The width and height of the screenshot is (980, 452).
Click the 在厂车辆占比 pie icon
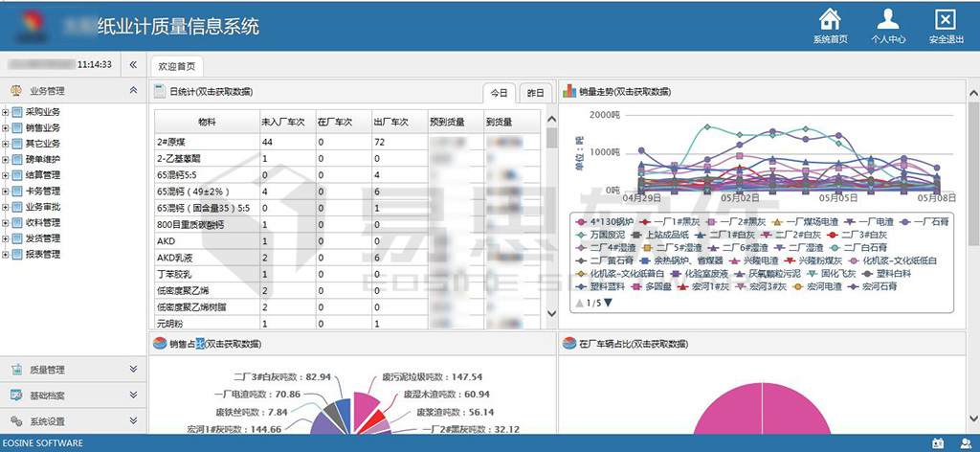point(568,344)
